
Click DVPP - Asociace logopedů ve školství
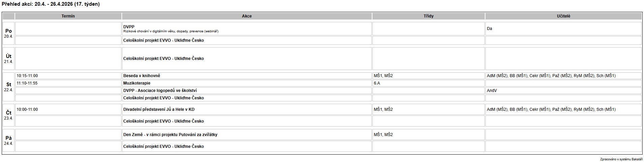pyautogui.click(x=160, y=91)
